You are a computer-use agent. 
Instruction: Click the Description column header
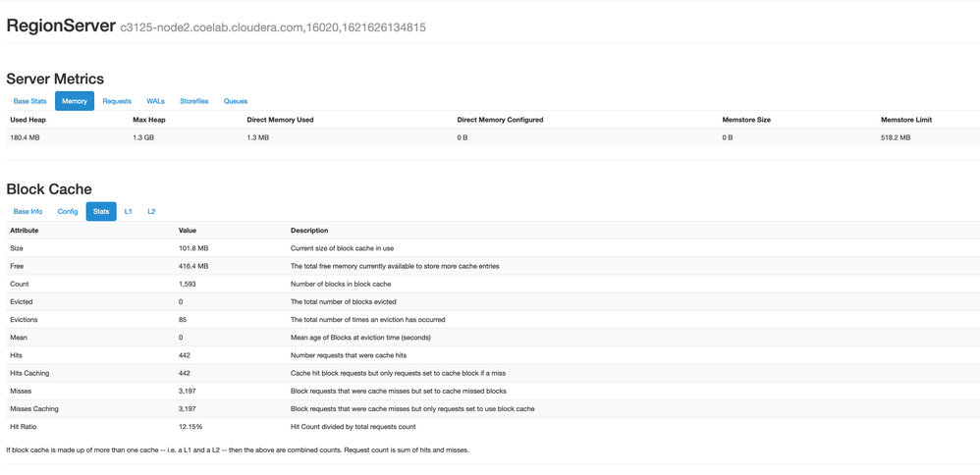point(309,230)
